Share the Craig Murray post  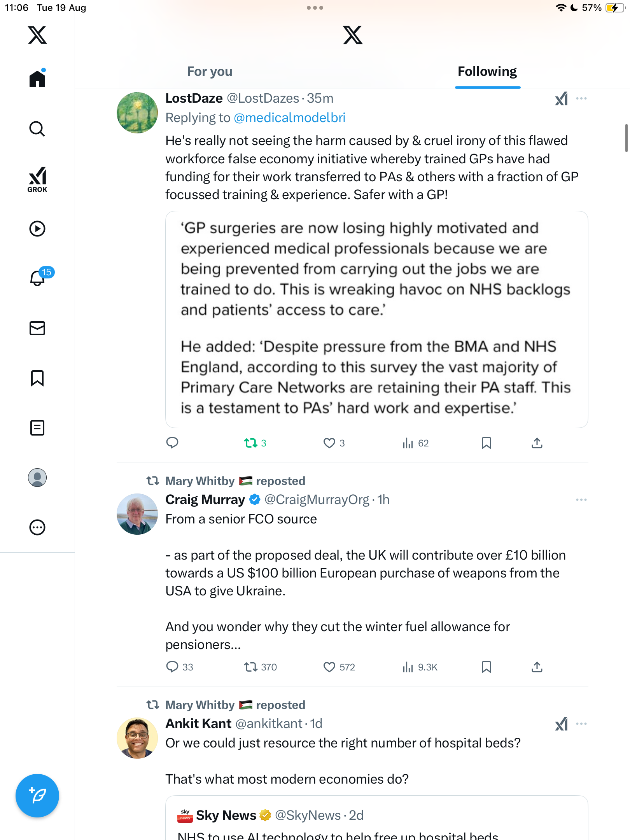click(x=537, y=667)
